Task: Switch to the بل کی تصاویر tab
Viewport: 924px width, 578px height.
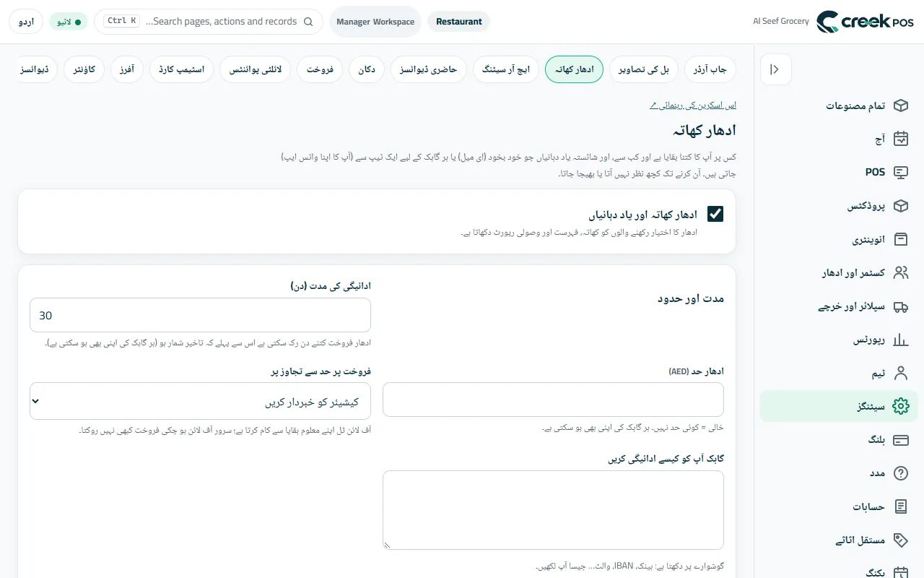Action: (643, 69)
